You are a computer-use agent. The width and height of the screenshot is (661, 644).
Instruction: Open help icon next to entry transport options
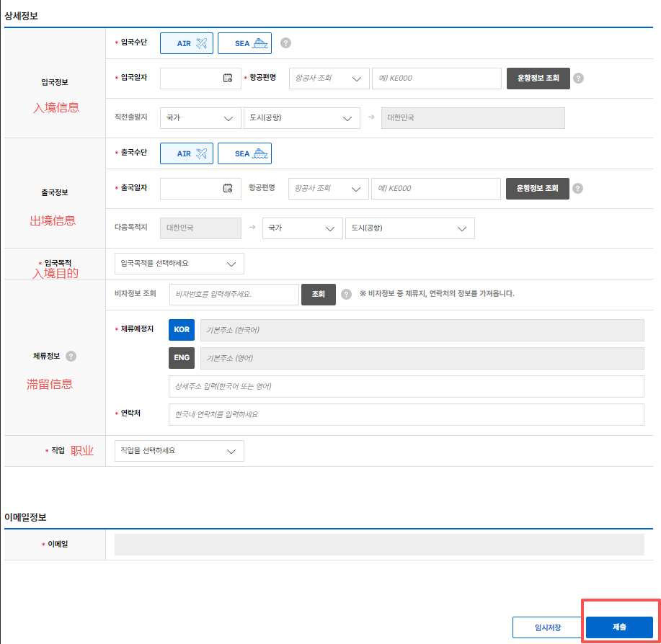tap(286, 43)
